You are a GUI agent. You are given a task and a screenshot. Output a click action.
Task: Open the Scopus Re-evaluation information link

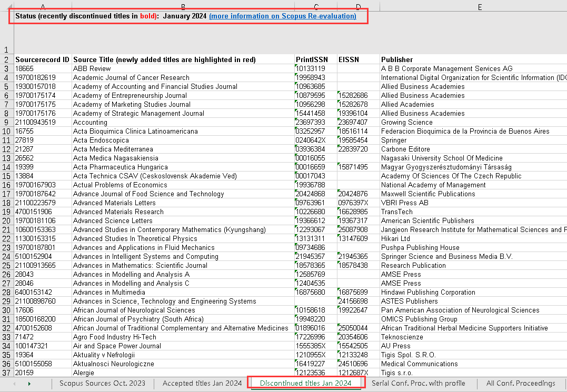[x=282, y=16]
